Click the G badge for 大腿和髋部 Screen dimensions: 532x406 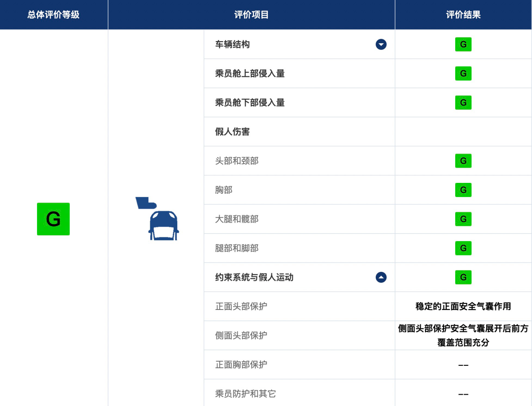pyautogui.click(x=463, y=219)
